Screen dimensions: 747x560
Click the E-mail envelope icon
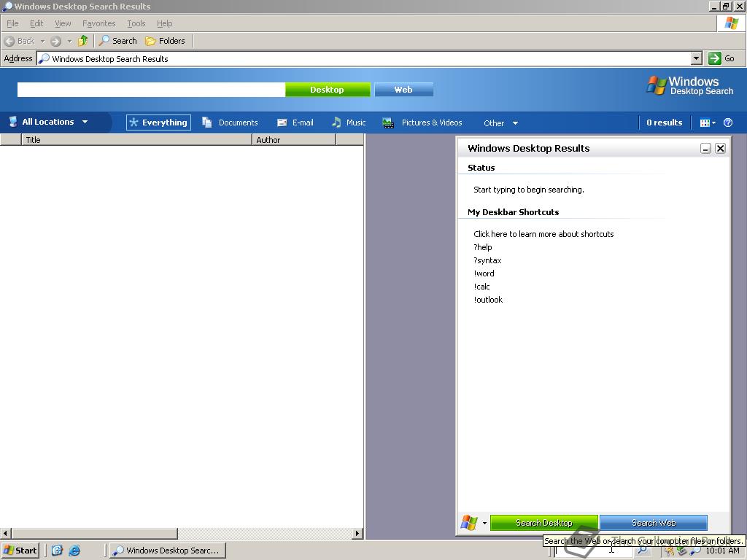coord(282,122)
